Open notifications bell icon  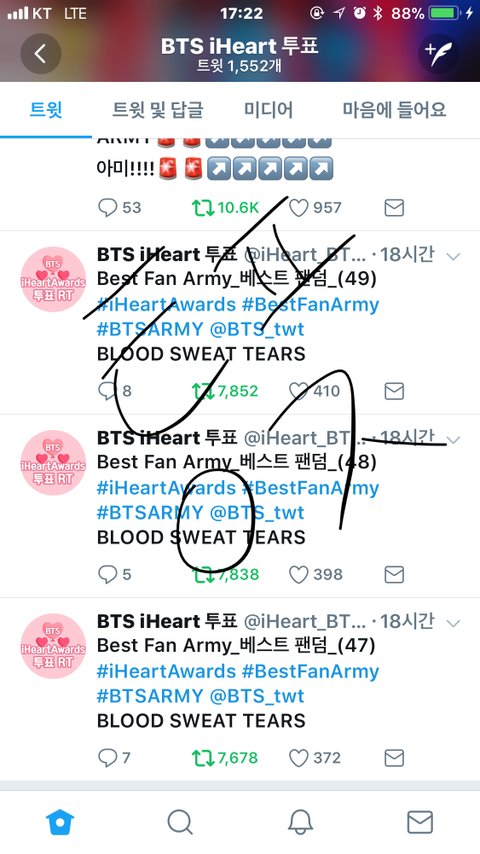pyautogui.click(x=300, y=821)
